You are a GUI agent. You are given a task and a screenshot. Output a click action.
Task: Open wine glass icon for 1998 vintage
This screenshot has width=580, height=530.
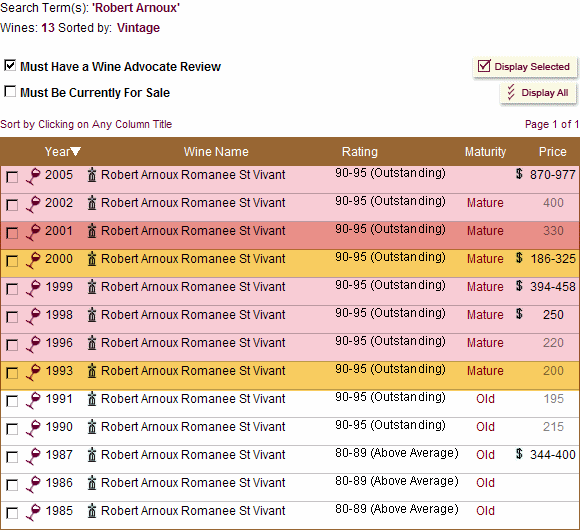[x=33, y=317]
